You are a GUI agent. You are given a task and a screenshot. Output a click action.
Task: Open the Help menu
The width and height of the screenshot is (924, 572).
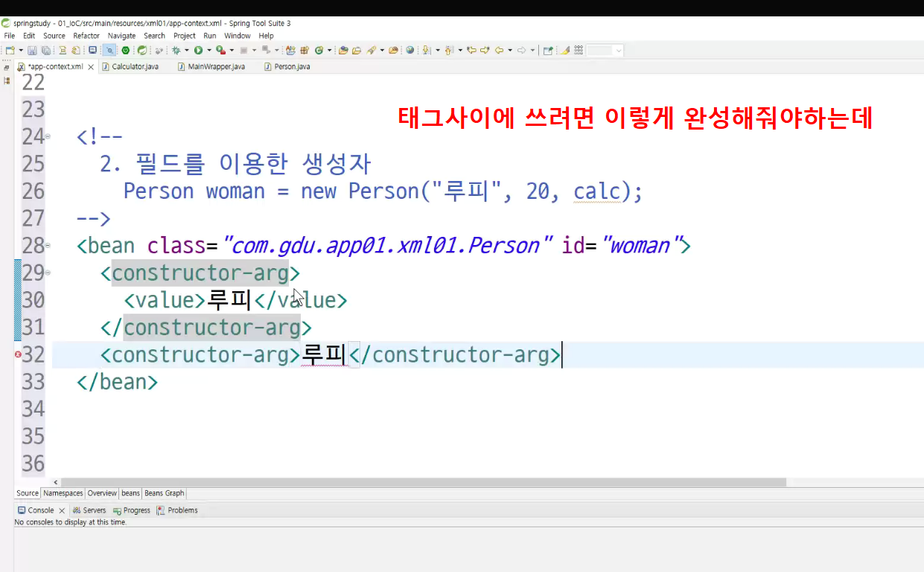[266, 36]
